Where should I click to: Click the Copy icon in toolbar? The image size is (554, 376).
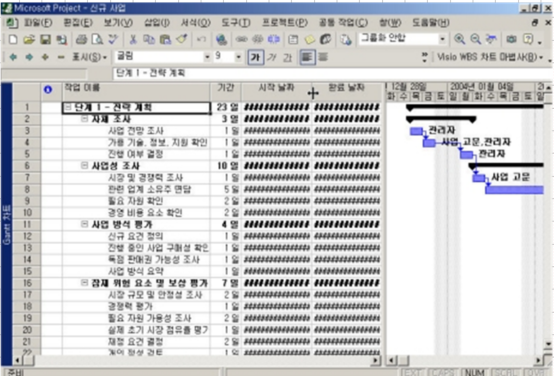pos(149,39)
